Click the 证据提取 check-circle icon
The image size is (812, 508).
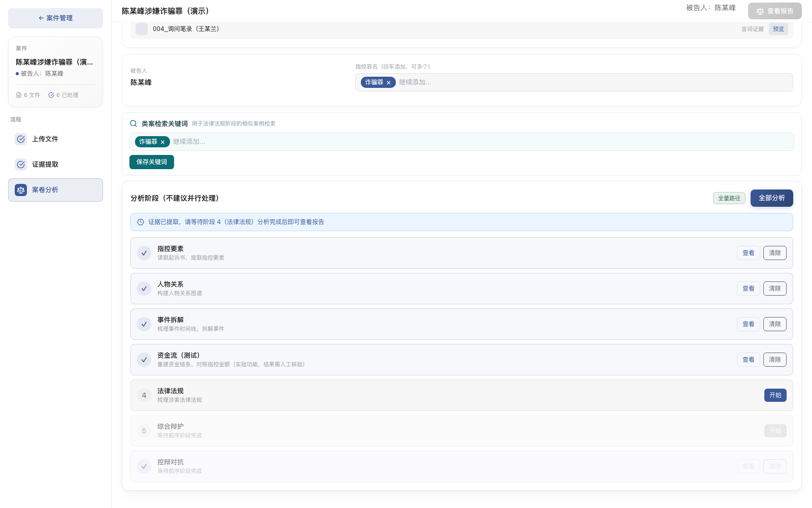coord(21,165)
